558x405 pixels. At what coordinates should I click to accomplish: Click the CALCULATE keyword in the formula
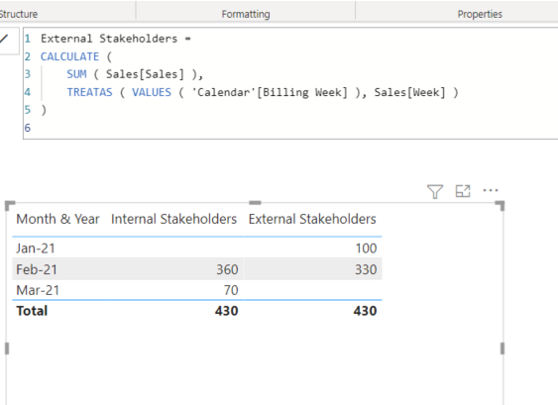click(70, 56)
